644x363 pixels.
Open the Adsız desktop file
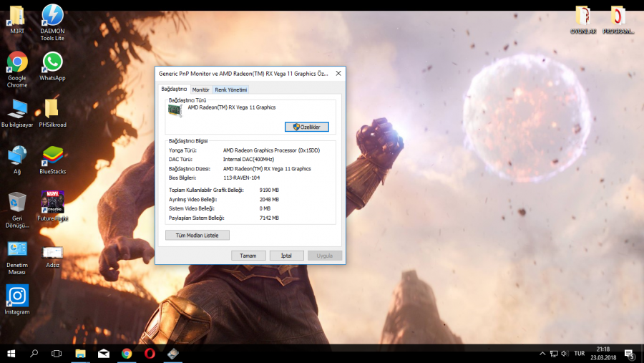click(52, 256)
